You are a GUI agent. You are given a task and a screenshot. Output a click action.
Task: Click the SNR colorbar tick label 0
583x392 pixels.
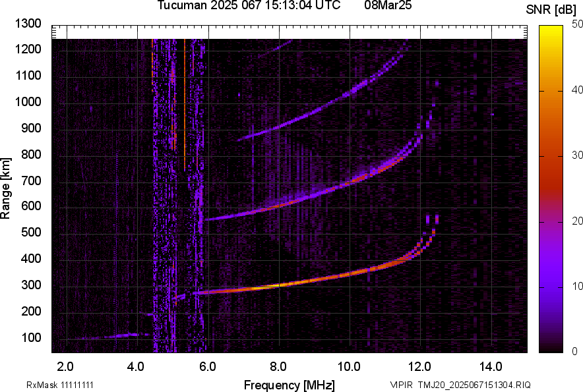pos(575,351)
